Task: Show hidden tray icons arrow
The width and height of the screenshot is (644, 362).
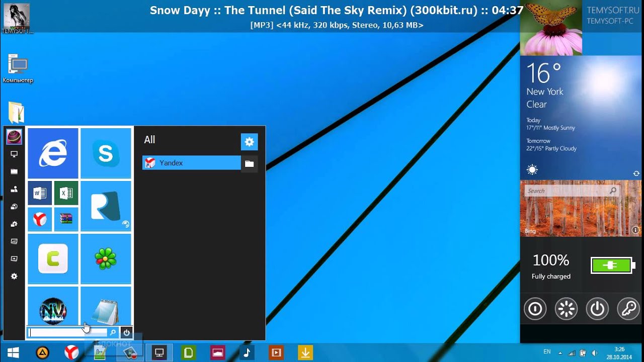Action: (x=560, y=352)
